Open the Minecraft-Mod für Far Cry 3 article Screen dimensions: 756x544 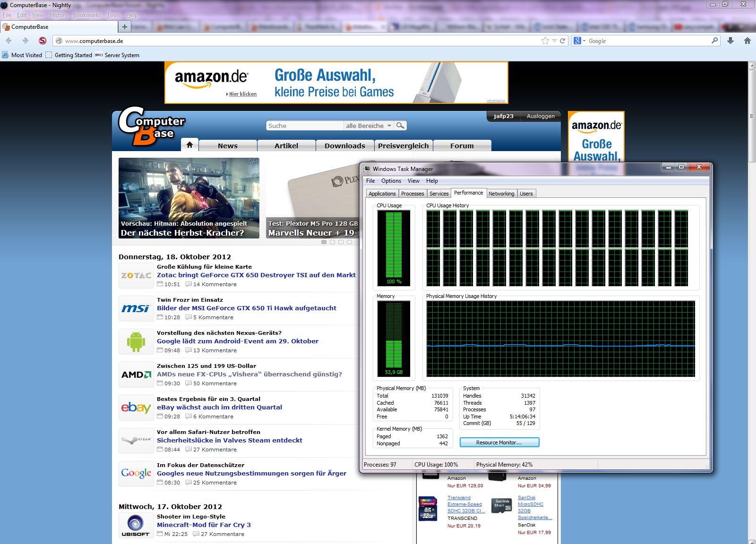[x=204, y=525]
